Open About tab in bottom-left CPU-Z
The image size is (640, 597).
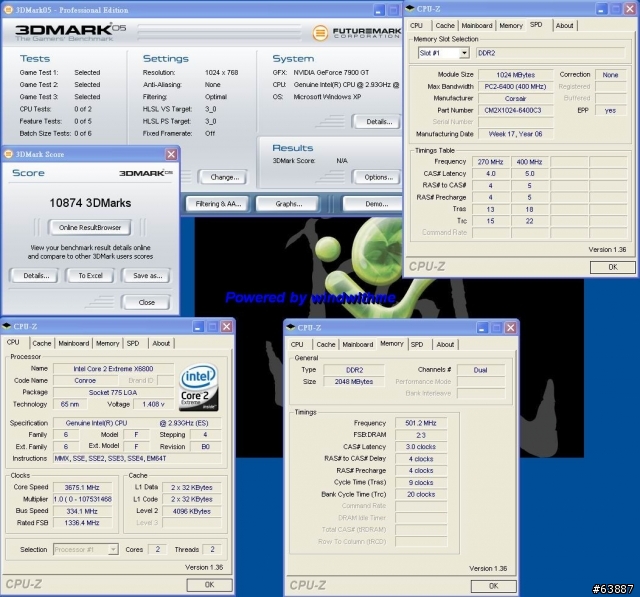click(x=161, y=344)
